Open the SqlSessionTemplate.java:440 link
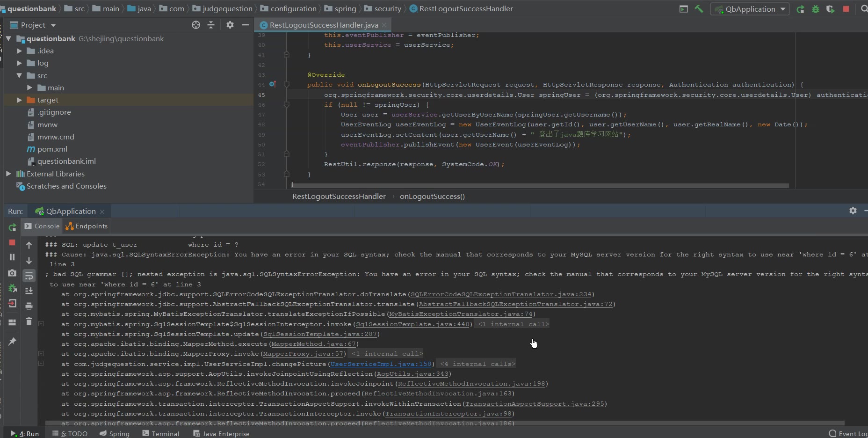This screenshot has height=438, width=868. (412, 324)
